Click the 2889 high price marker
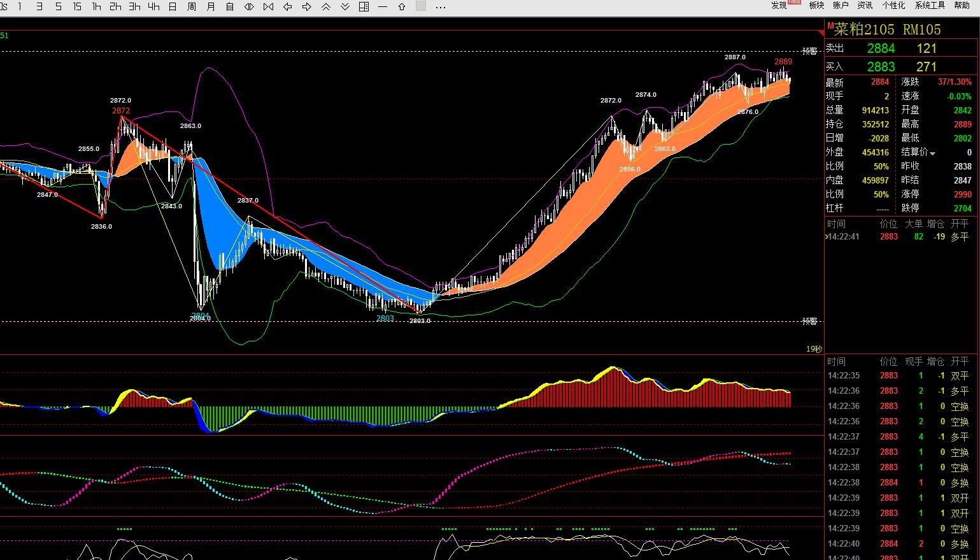This screenshot has width=980, height=560. (x=783, y=62)
